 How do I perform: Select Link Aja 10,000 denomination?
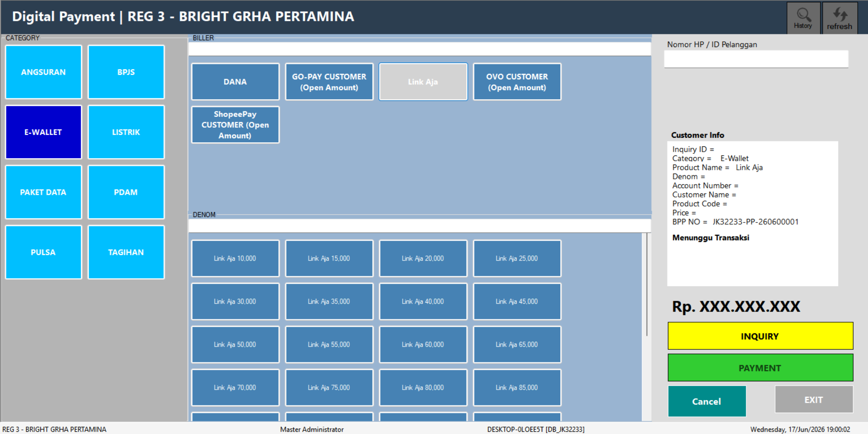tap(235, 259)
